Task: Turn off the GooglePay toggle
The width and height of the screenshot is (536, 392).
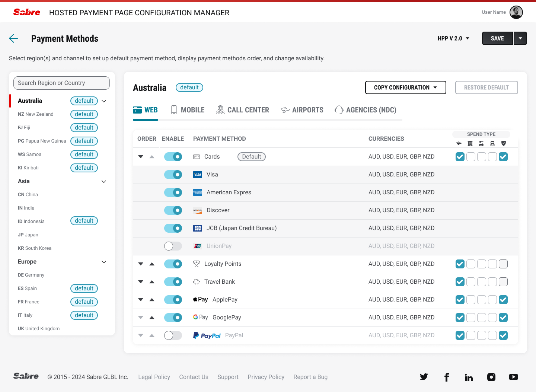Action: point(173,318)
